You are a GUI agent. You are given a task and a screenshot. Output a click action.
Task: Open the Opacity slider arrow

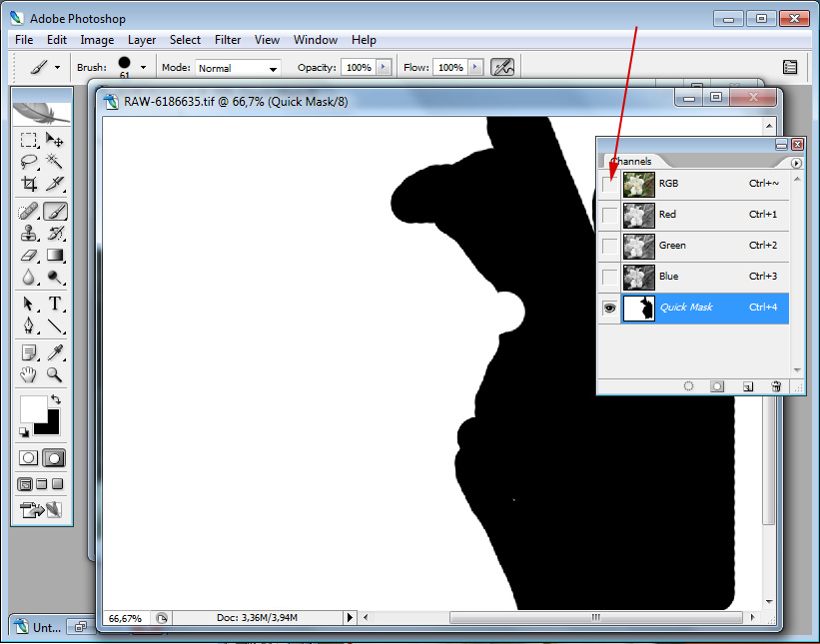click(384, 67)
